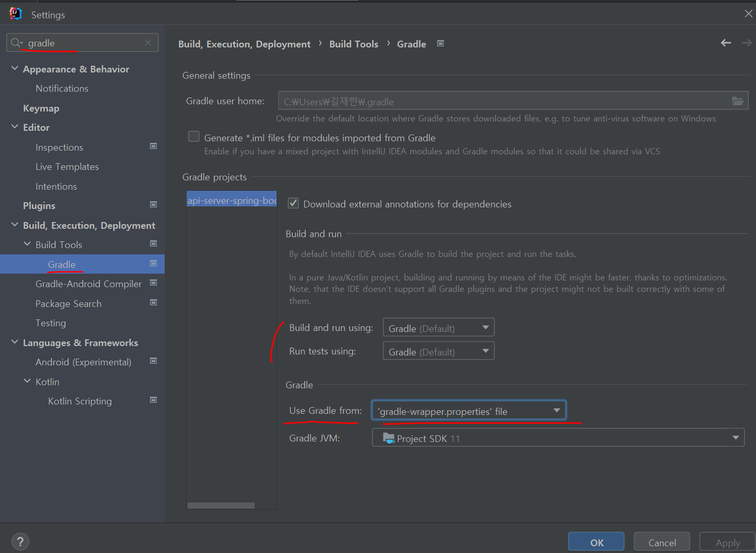Open Intentions settings

56,187
